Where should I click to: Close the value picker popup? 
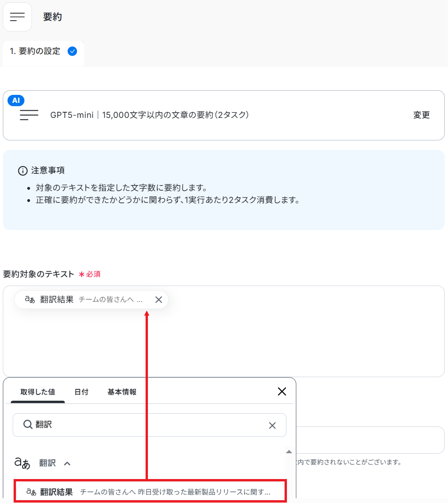(282, 391)
